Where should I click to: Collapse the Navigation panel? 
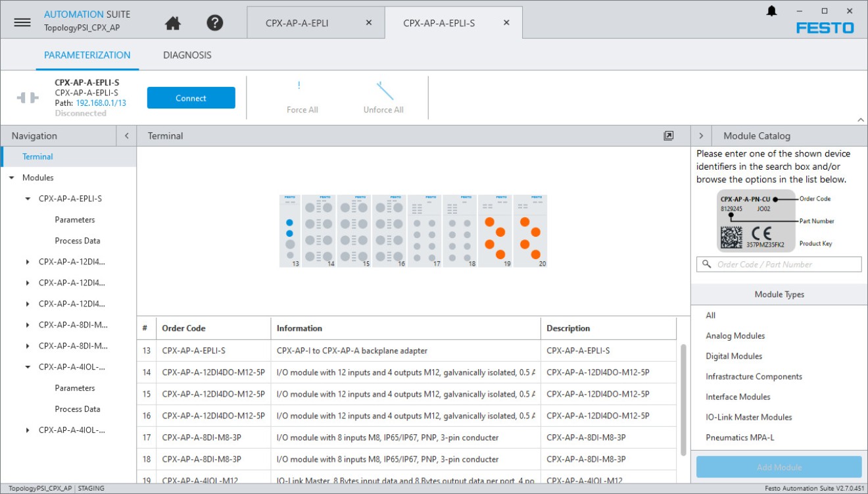tap(127, 136)
